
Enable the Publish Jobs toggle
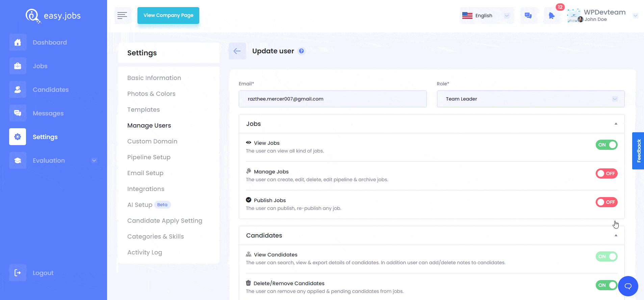tap(607, 202)
